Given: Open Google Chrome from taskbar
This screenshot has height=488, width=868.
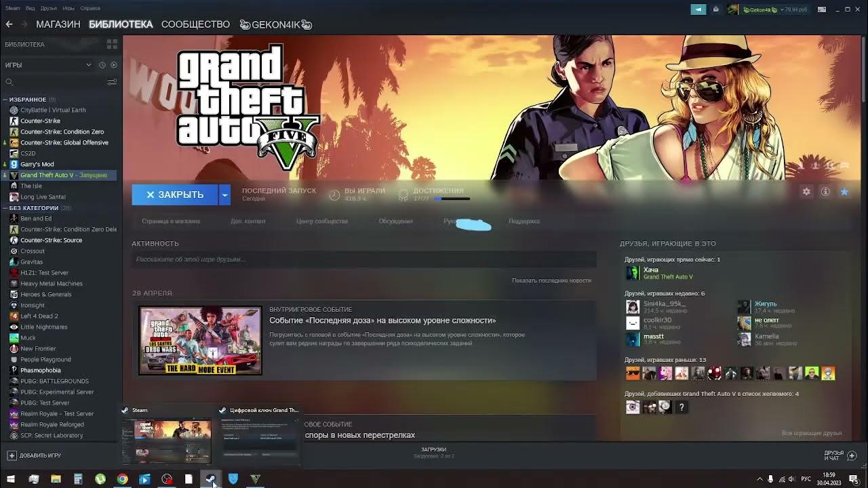Looking at the screenshot, I should tap(122, 479).
